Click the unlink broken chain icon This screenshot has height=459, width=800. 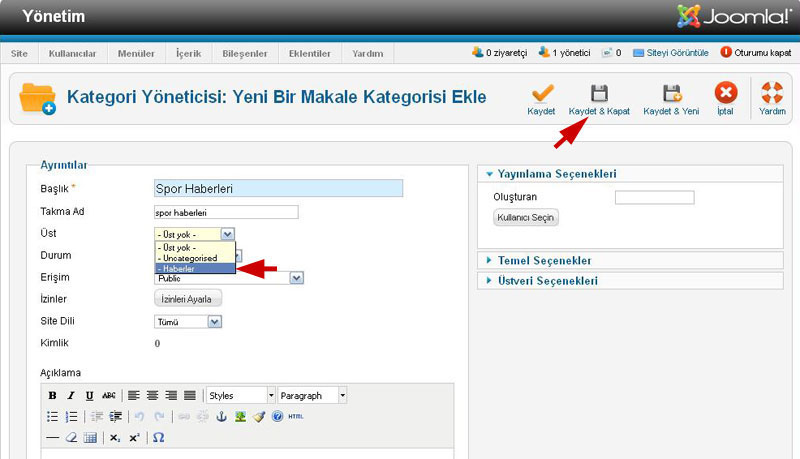point(203,417)
